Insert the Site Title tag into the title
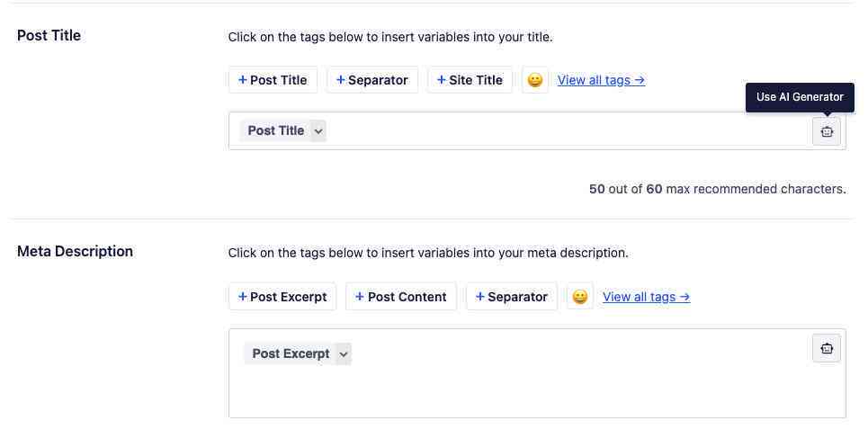868x438 pixels. click(470, 80)
